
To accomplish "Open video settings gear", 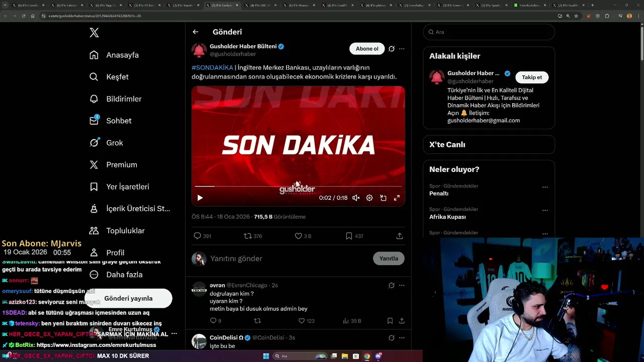I will click(x=369, y=198).
